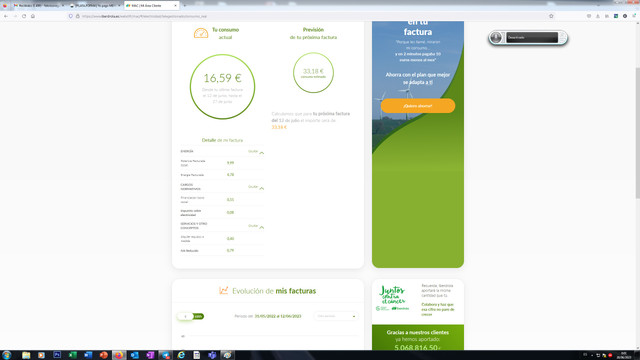Open tracking protection shield in address bar
Screen dimensions: 640x360
[71, 16]
